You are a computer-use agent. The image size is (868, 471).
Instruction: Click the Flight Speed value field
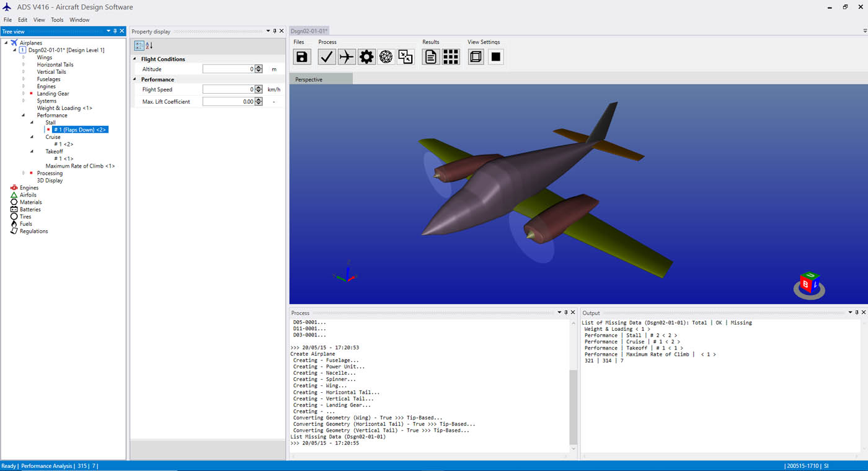(x=228, y=89)
